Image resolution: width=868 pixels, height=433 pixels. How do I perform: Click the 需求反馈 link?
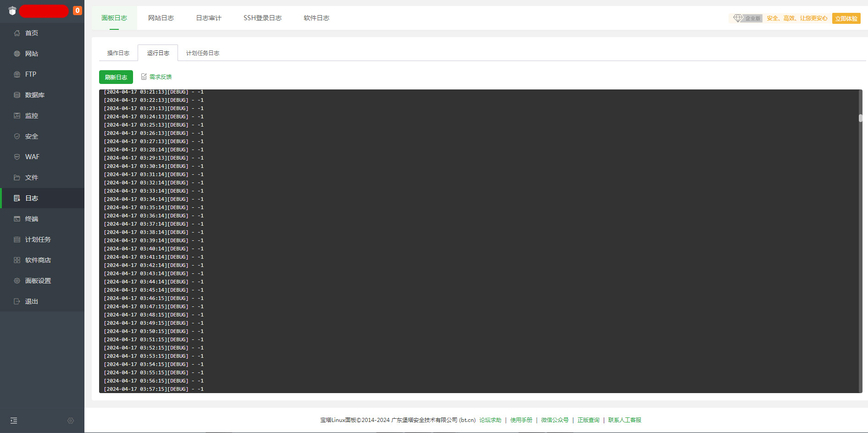(x=161, y=77)
